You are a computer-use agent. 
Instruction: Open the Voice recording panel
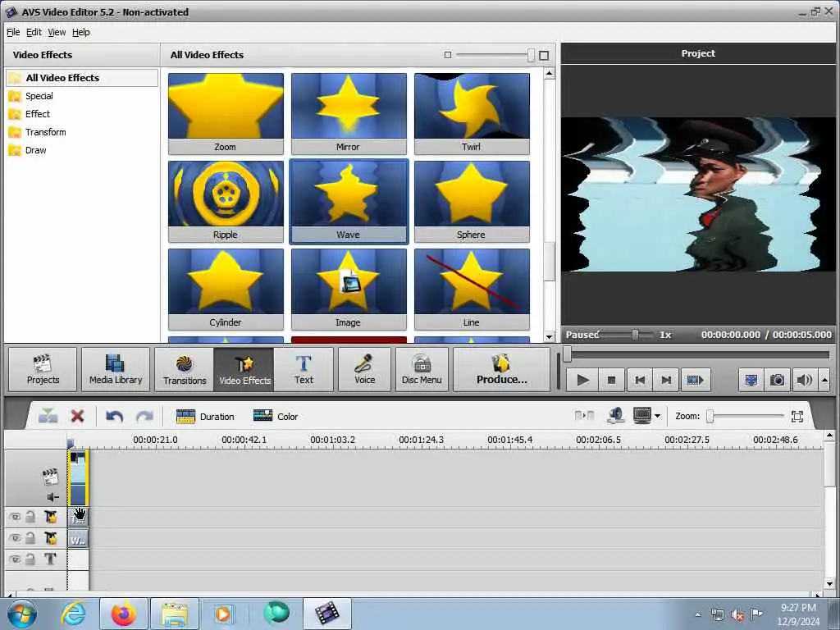tap(364, 370)
